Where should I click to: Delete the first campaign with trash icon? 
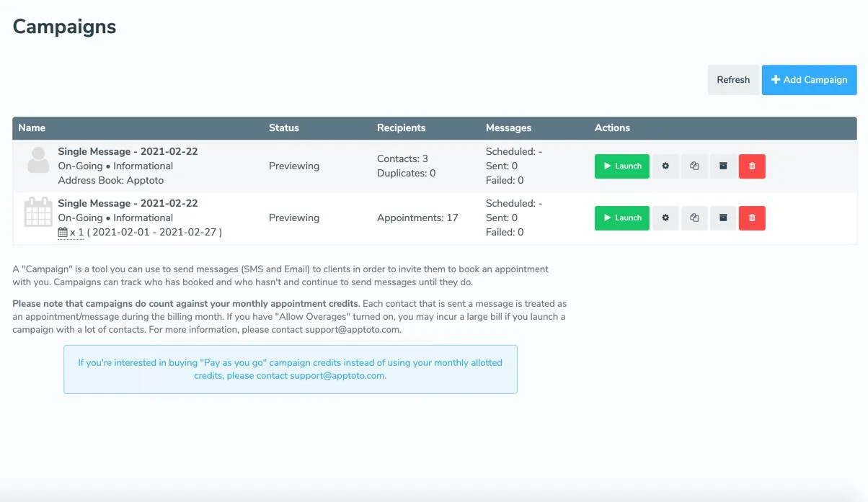(x=752, y=166)
